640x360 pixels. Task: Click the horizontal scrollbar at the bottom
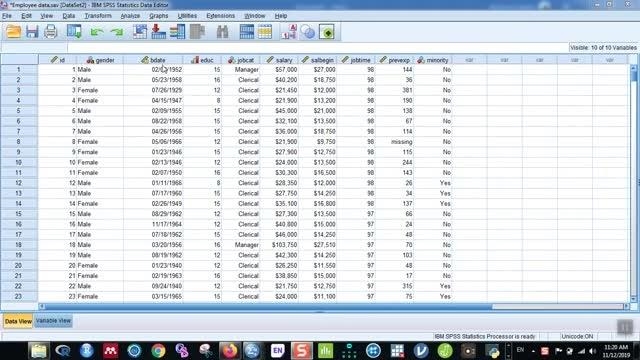[x=266, y=306]
